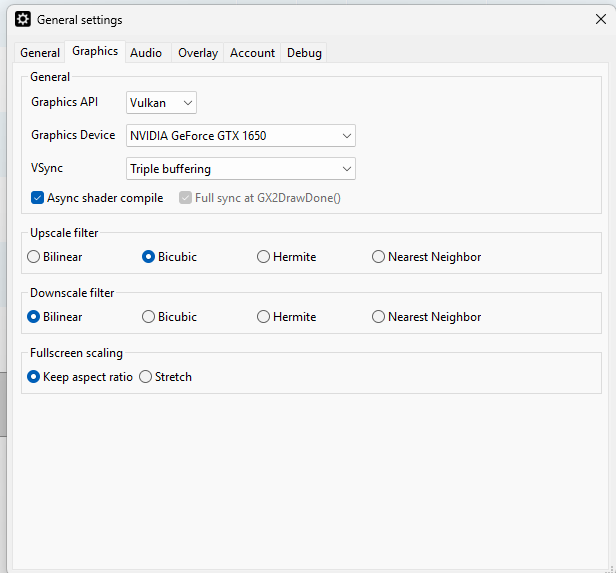Click the settings gear icon in title bar
Image resolution: width=616 pixels, height=573 pixels.
coord(22,19)
